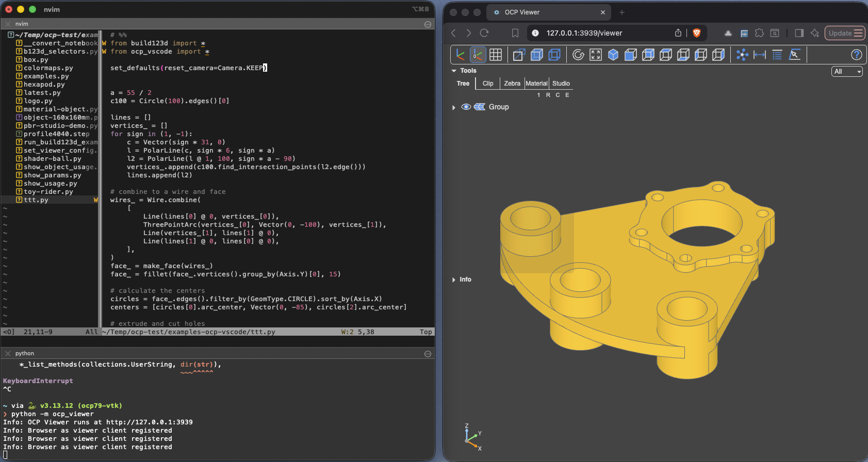Collapse the Tools section
Image resolution: width=868 pixels, height=462 pixels.
pos(454,71)
